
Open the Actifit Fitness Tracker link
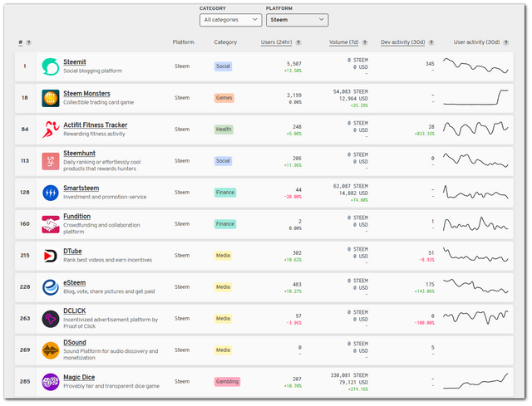[96, 125]
